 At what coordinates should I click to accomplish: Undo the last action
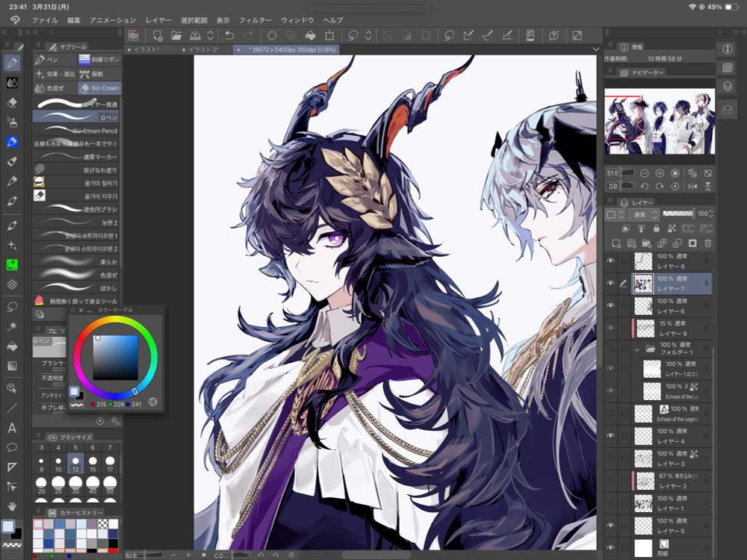(229, 35)
